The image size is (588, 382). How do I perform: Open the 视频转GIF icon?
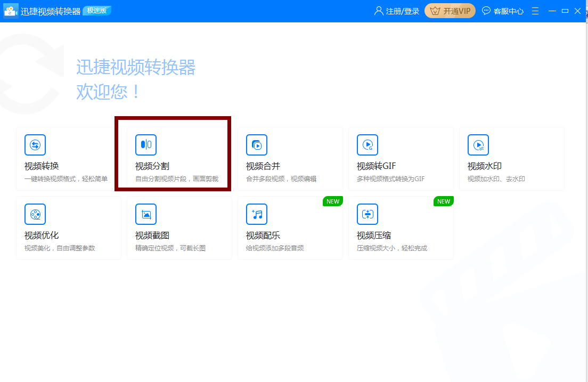(x=367, y=145)
